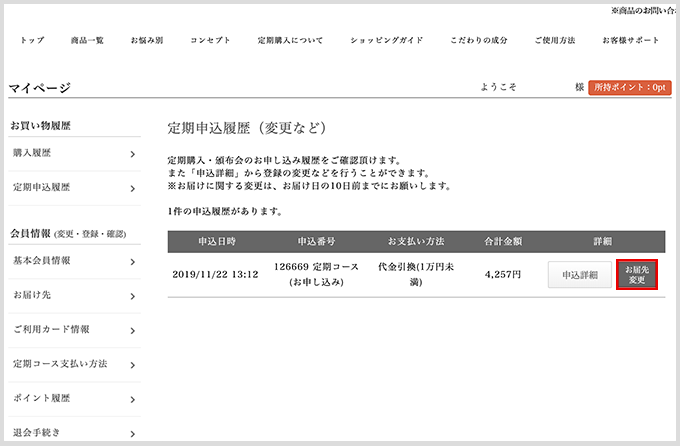This screenshot has width=680, height=446.
Task: Open 定期申込履歴 in the sidebar
Action: coord(74,187)
